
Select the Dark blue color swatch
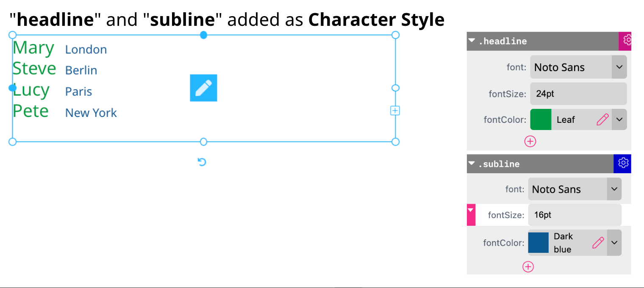point(538,242)
